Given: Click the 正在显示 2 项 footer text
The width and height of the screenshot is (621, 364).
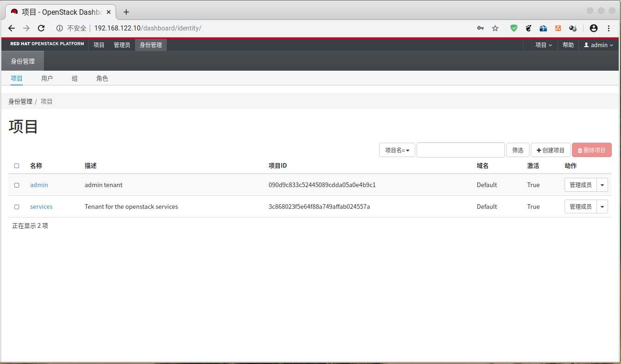Looking at the screenshot, I should tap(30, 226).
